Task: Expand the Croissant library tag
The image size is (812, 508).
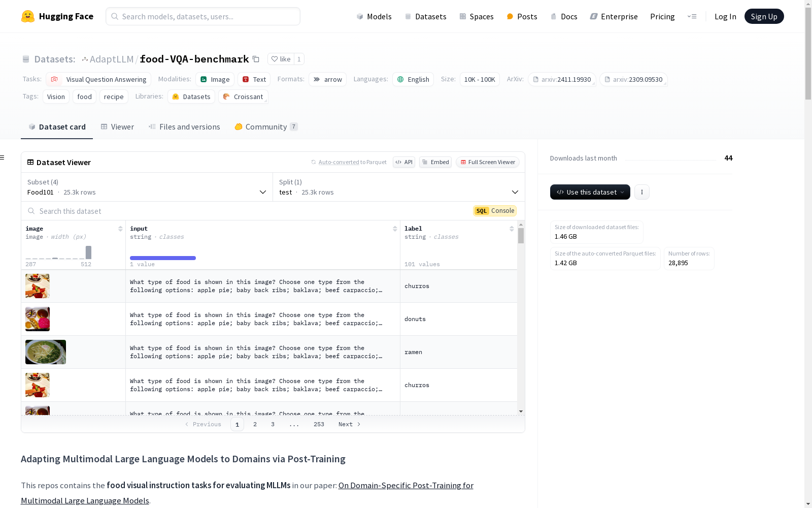Action: [x=243, y=97]
